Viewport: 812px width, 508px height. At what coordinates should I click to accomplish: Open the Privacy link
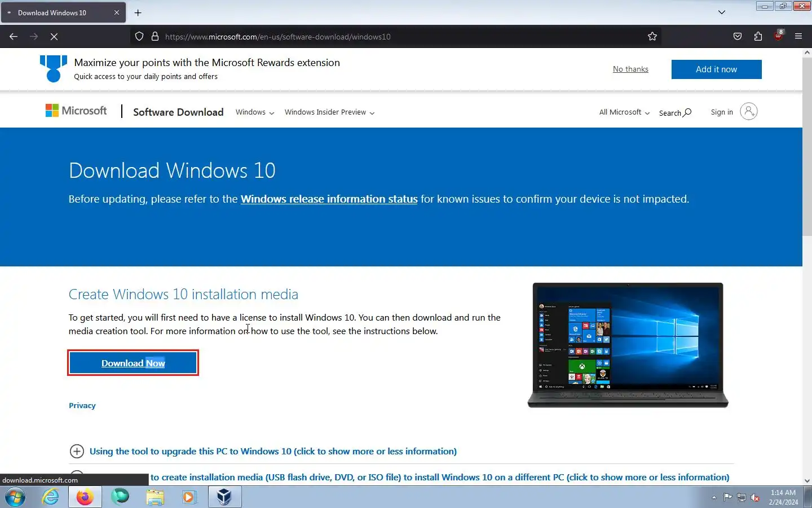coord(82,405)
